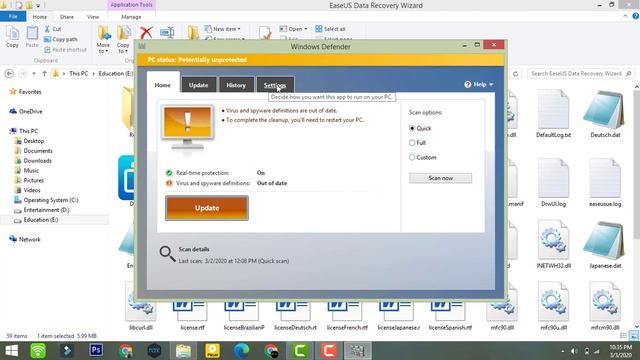
Task: Select the easeusue.log file icon
Action: click(x=605, y=179)
